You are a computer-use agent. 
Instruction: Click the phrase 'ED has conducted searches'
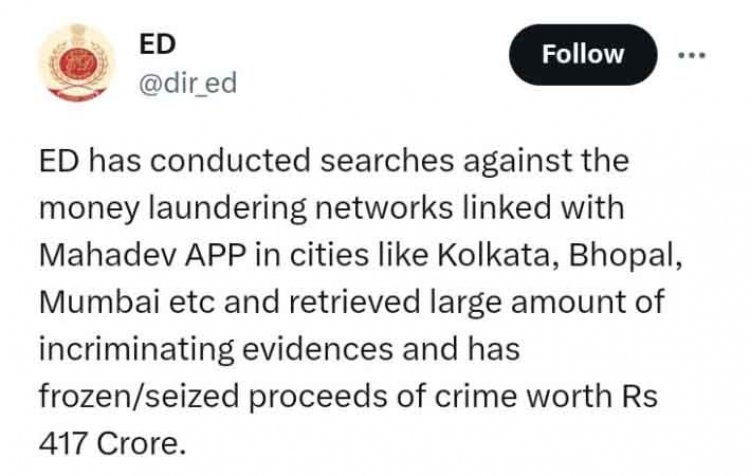(246, 161)
